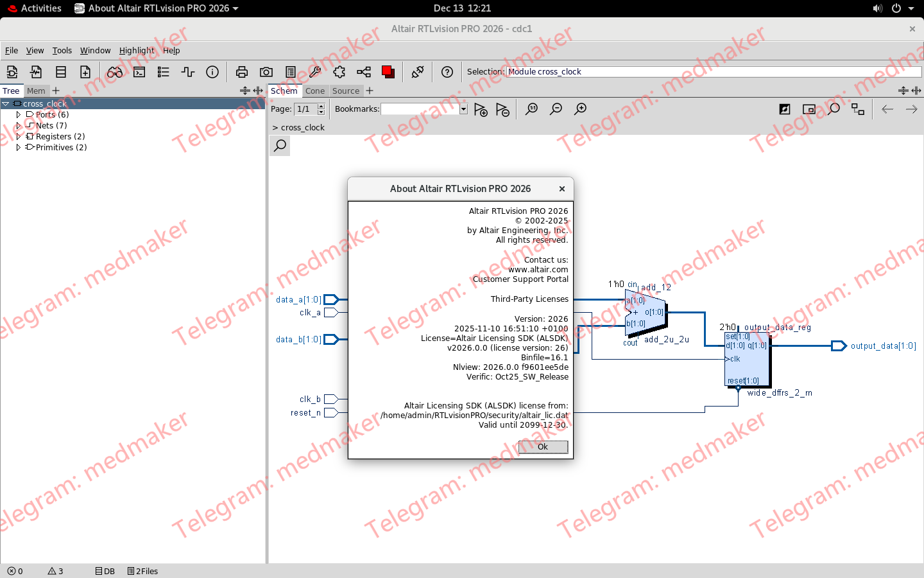
Task: Click the Ok button in About dialog
Action: point(542,447)
